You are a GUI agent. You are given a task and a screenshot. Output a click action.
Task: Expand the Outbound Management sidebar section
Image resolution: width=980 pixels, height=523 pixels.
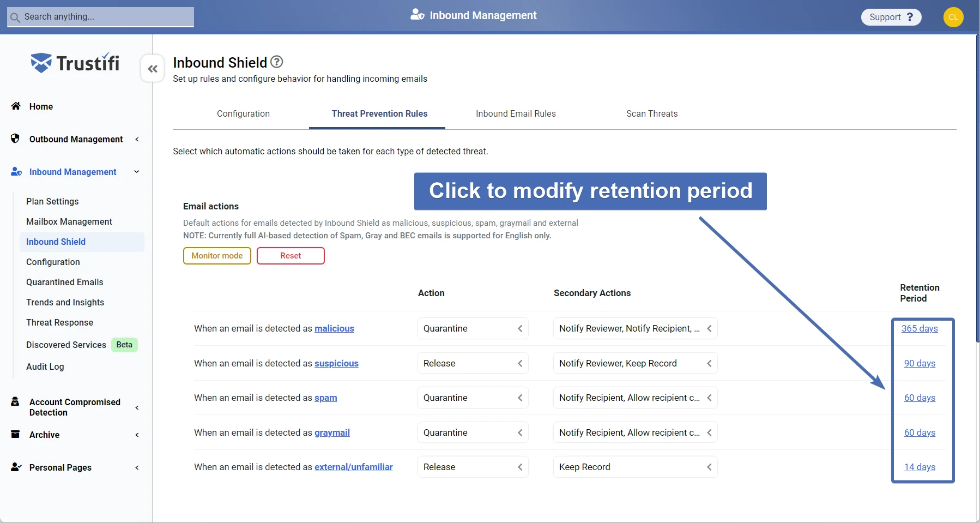point(137,139)
